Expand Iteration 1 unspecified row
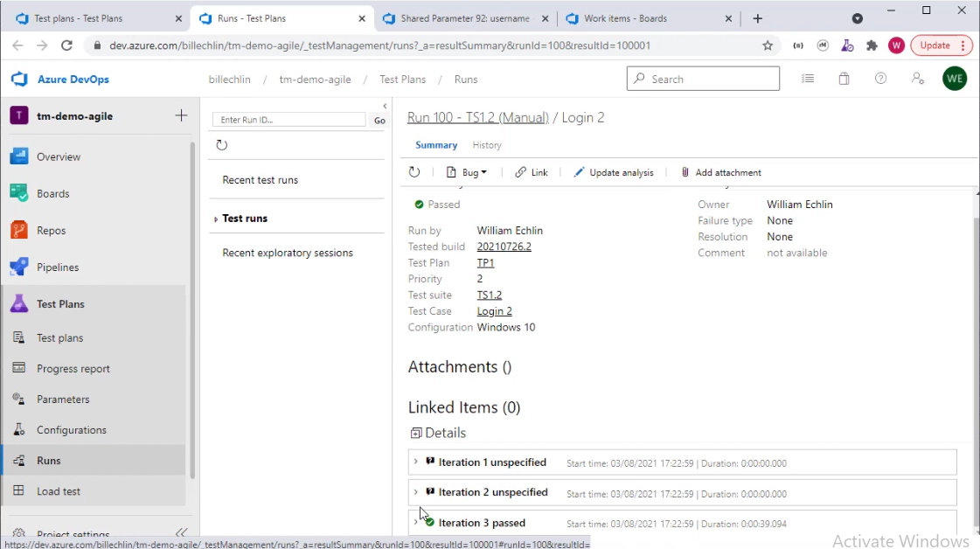The image size is (980, 549). [415, 462]
